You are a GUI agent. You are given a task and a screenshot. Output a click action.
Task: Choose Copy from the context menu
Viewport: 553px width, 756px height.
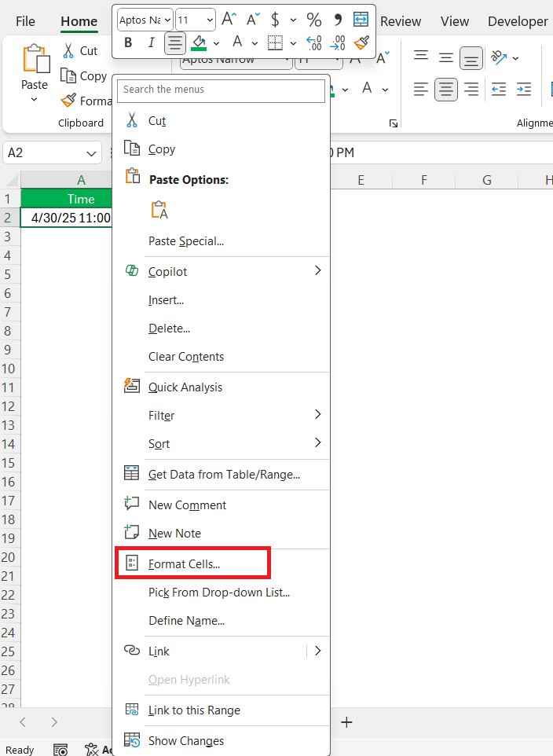(221, 149)
